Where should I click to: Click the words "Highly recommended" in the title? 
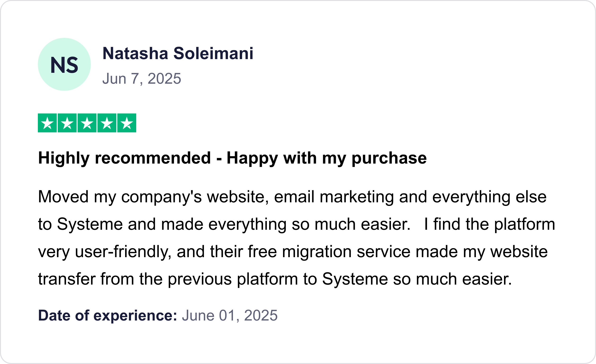point(124,158)
